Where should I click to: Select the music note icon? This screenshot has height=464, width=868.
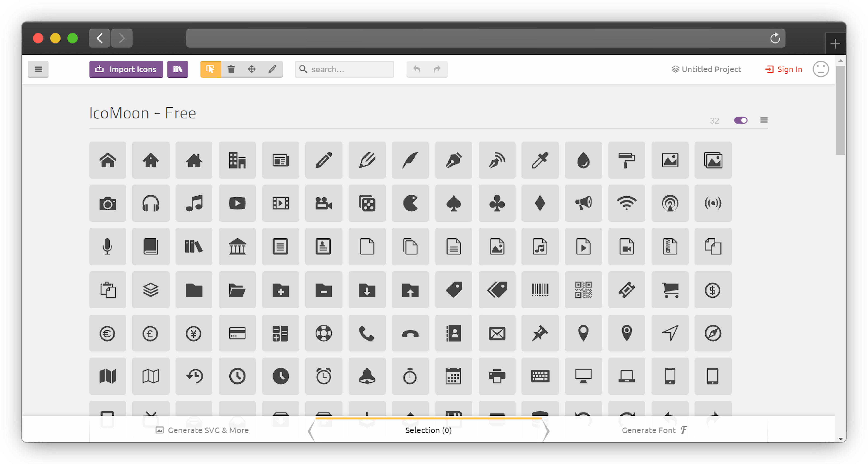coord(194,203)
